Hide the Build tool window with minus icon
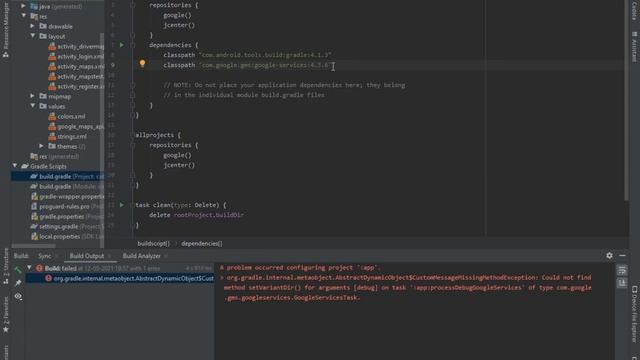This screenshot has width=640, height=360. (622, 256)
